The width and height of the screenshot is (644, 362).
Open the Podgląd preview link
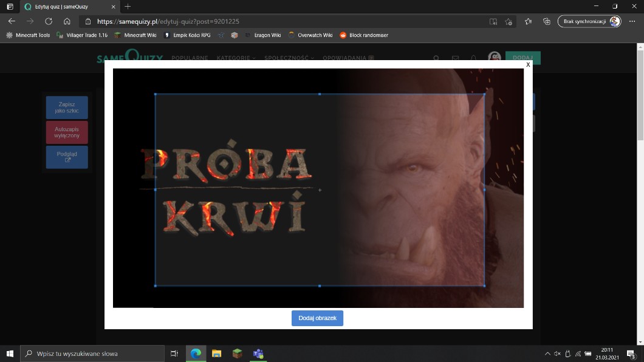pyautogui.click(x=67, y=157)
